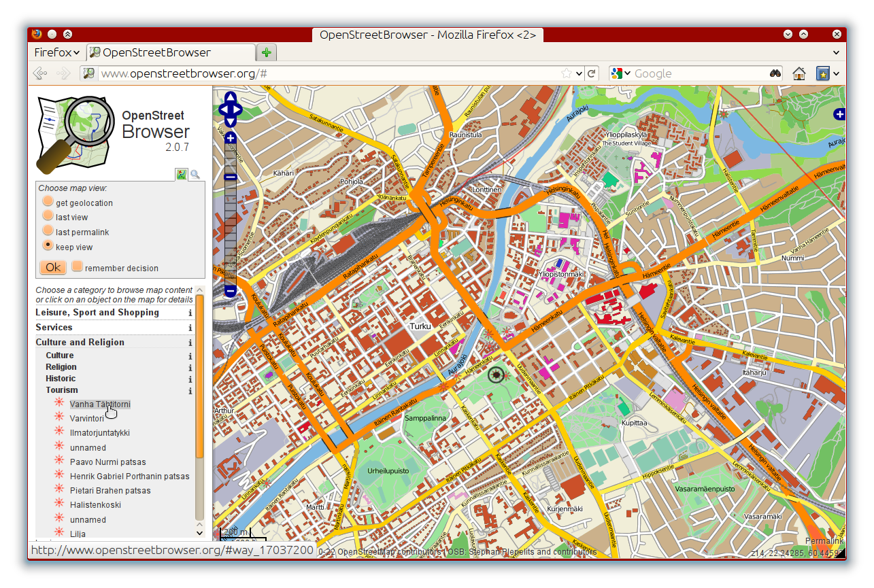Pan the map down with the arrow
This screenshot has width=874, height=588.
230,121
